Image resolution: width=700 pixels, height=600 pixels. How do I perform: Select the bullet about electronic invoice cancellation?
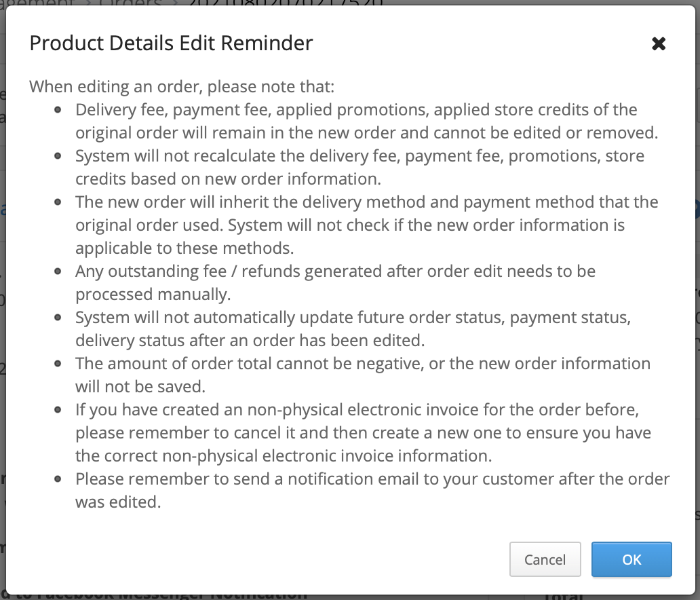(364, 432)
